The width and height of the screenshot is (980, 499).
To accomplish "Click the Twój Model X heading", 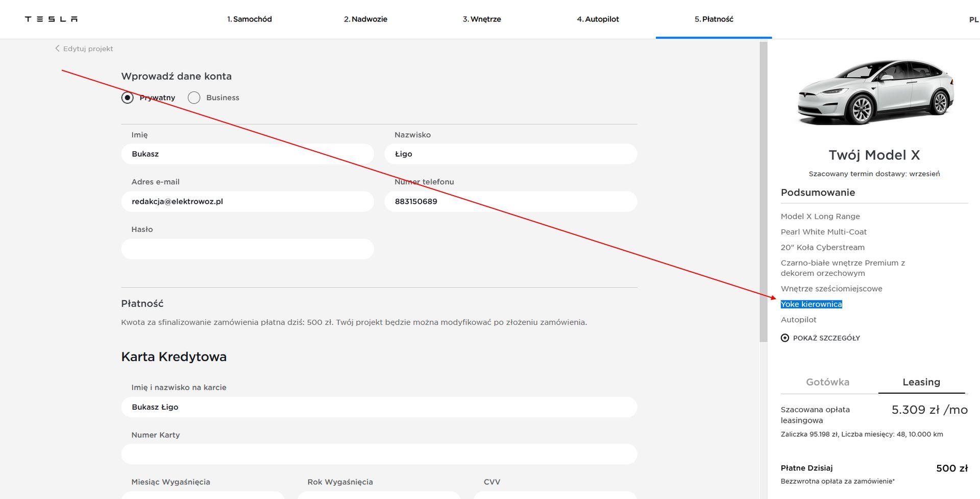I will click(874, 155).
